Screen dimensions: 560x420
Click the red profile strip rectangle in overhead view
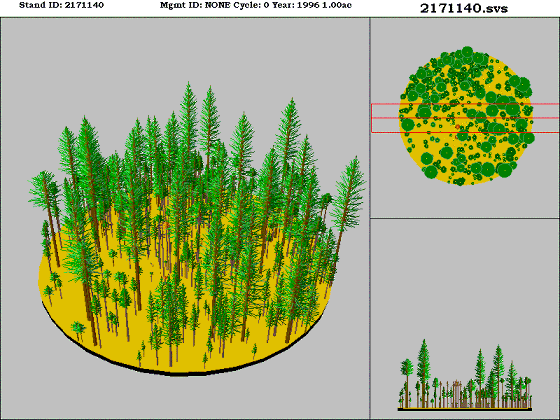[x=465, y=118]
